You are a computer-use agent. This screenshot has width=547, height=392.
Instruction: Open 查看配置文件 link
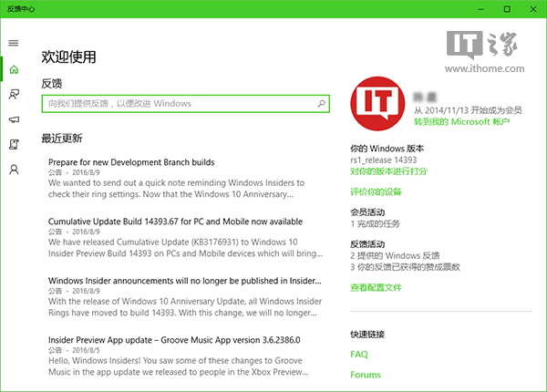(x=376, y=287)
